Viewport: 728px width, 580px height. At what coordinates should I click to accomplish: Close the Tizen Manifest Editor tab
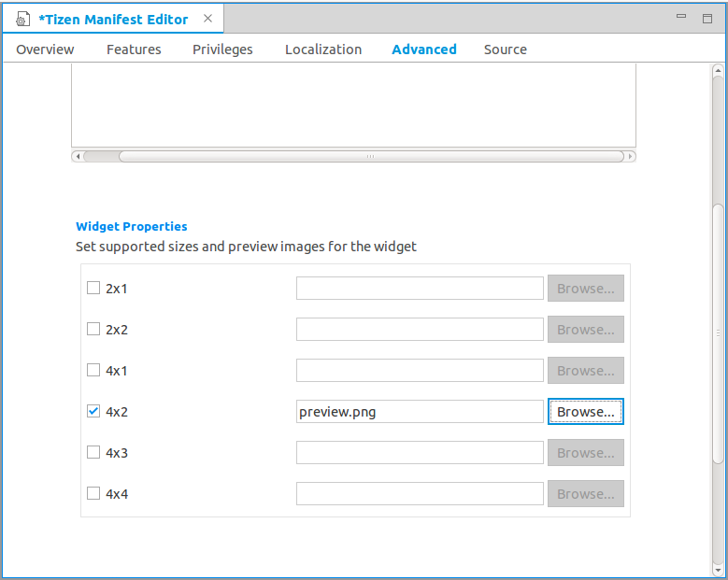(x=207, y=19)
